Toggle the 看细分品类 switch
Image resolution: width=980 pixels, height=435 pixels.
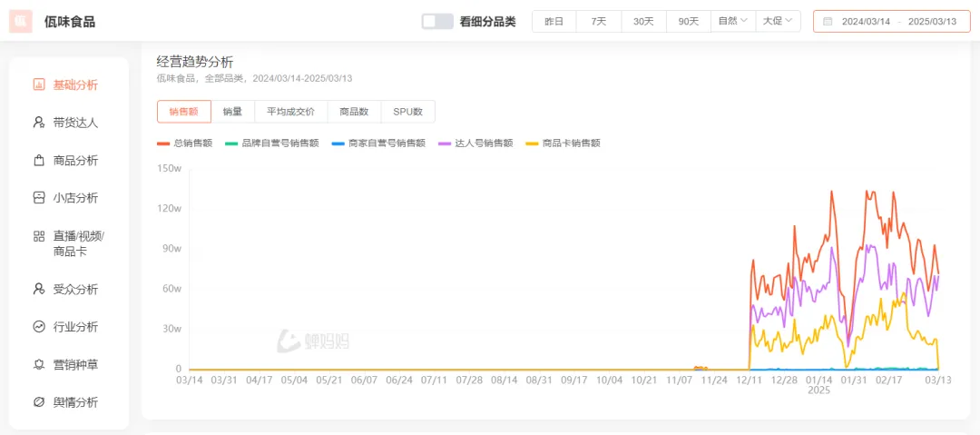click(436, 21)
